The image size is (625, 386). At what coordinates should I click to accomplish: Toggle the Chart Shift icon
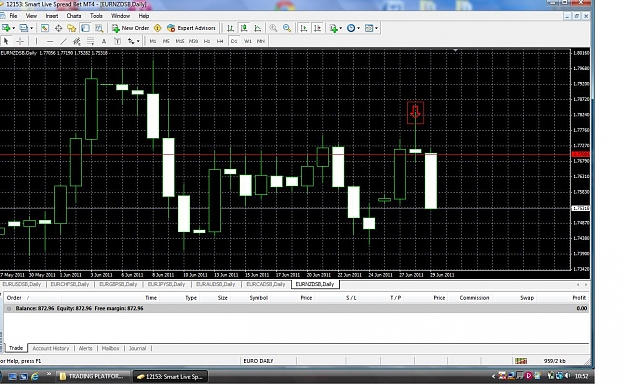(317, 28)
